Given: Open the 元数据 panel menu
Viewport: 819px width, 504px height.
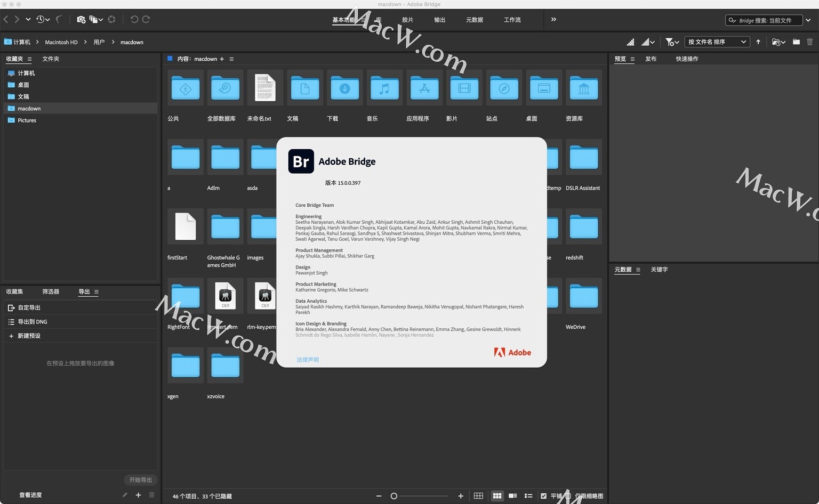Looking at the screenshot, I should pyautogui.click(x=638, y=270).
